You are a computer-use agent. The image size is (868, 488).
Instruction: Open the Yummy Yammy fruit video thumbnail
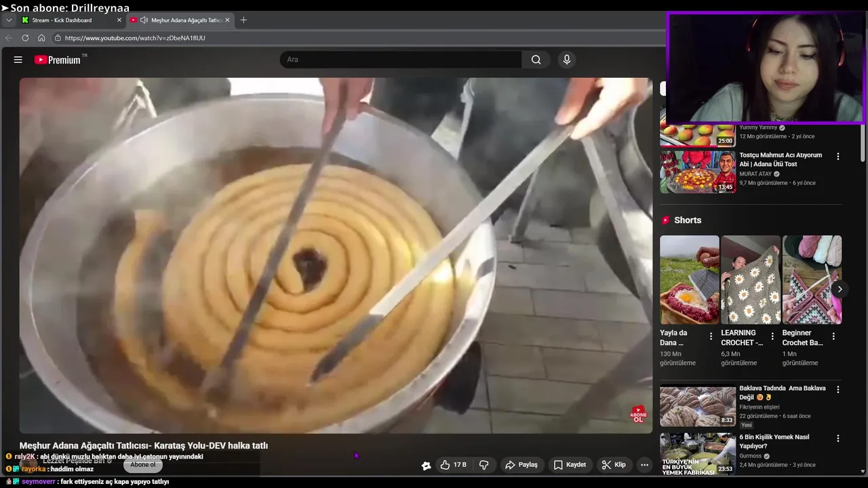tap(698, 136)
